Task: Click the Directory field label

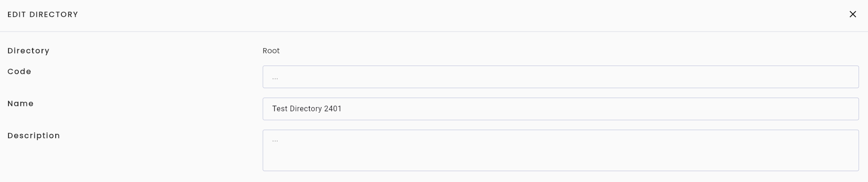Action: [28, 50]
